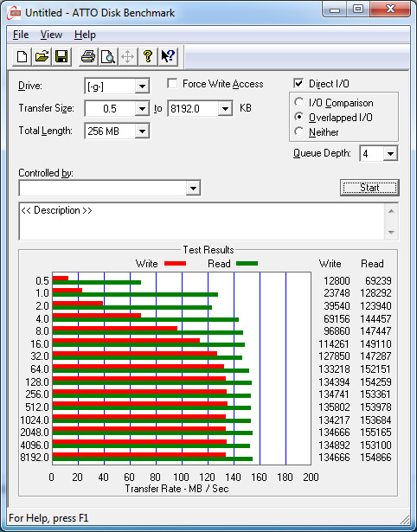The image size is (417, 532).
Task: Minimize the ATTO Disk Benchmark window
Action: (x=335, y=10)
